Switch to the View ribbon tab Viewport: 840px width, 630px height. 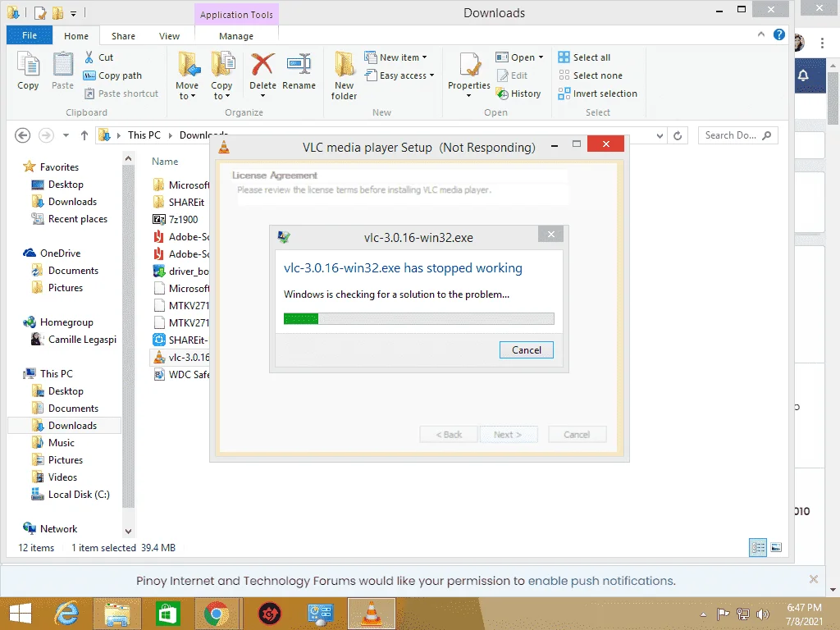(169, 36)
